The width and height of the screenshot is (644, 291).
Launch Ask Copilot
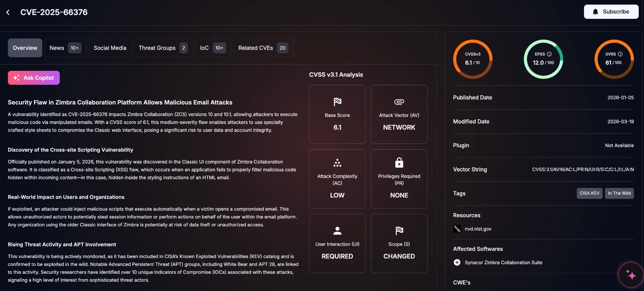click(34, 78)
